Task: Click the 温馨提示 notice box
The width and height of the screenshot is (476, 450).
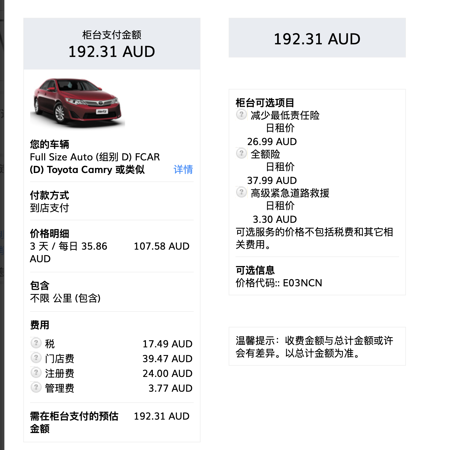Action: coord(317,347)
